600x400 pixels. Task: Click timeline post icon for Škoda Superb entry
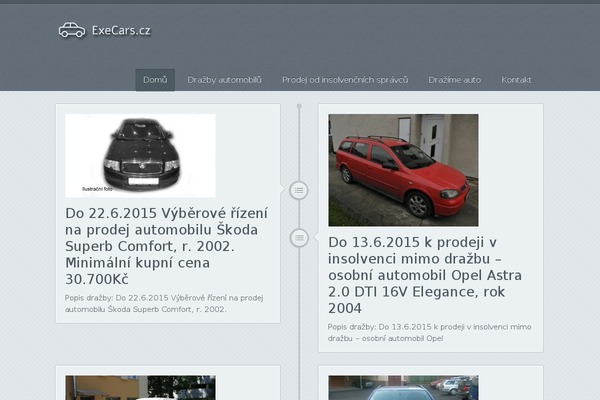coord(299,190)
